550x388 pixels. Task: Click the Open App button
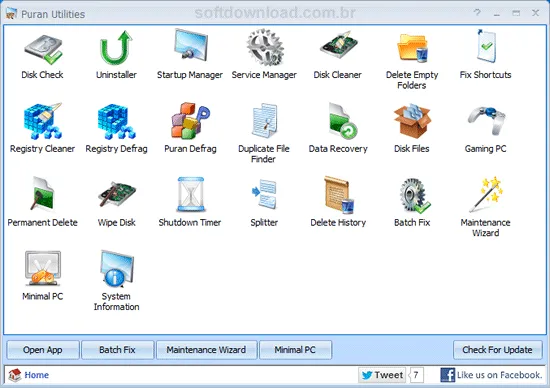pos(43,350)
